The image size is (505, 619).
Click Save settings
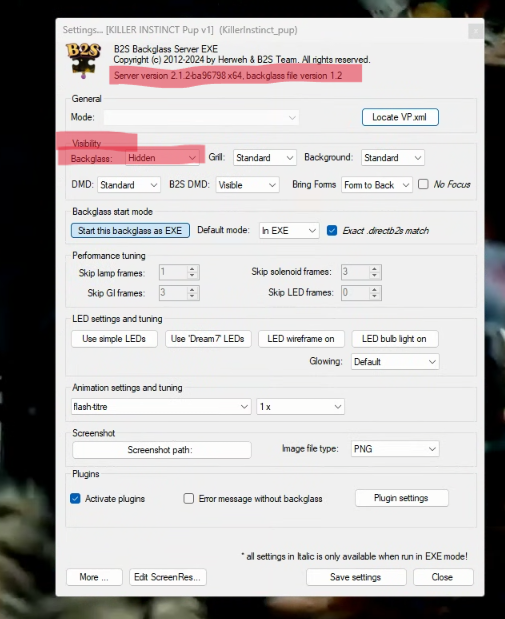356,577
